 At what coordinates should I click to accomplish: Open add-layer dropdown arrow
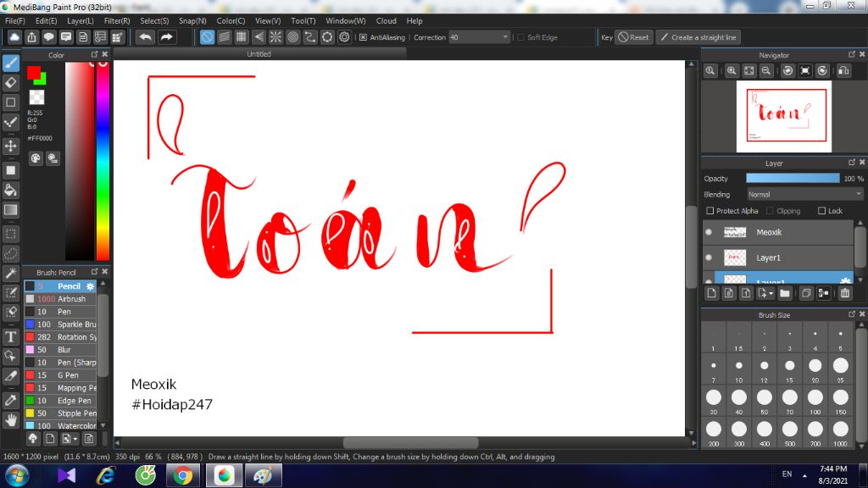[771, 293]
